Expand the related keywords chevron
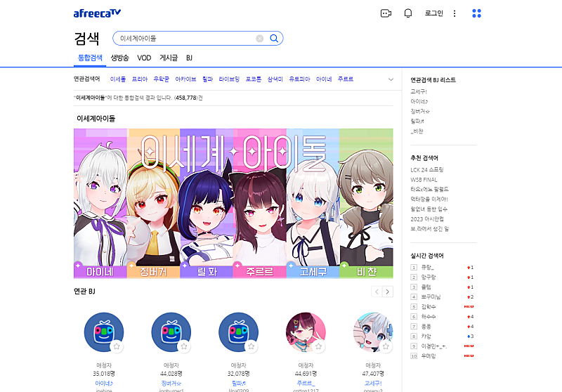 [391, 79]
